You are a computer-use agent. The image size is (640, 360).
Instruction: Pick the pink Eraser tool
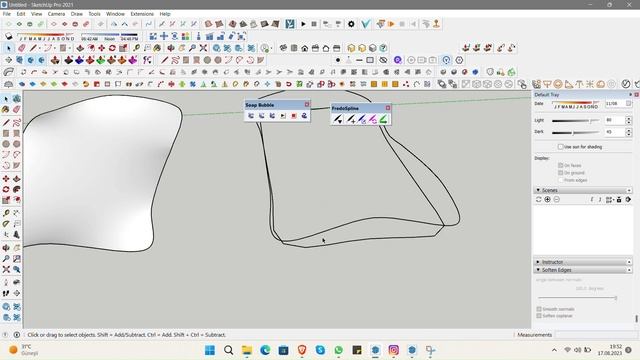pyautogui.click(x=22, y=48)
